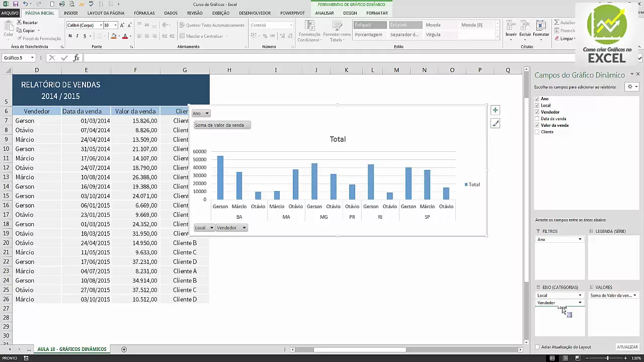Image resolution: width=644 pixels, height=362 pixels.
Task: Open Soma de Valor da venda values dropdown
Action: (x=634, y=296)
